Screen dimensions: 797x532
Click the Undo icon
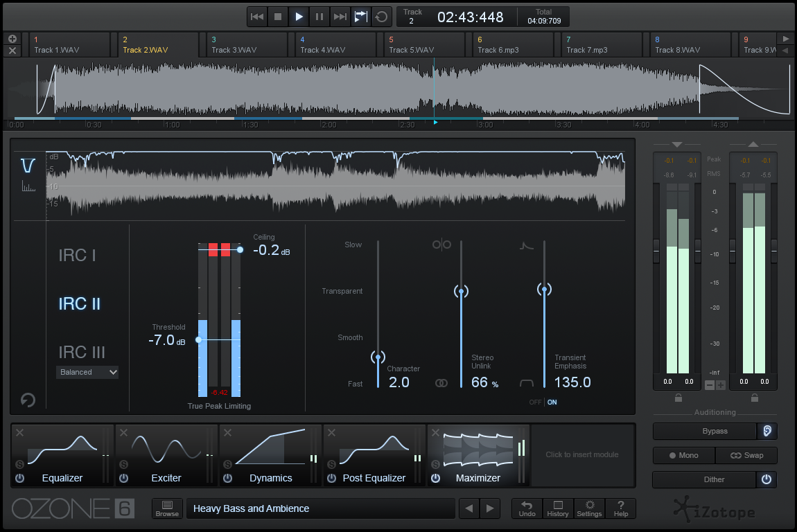coord(527,508)
